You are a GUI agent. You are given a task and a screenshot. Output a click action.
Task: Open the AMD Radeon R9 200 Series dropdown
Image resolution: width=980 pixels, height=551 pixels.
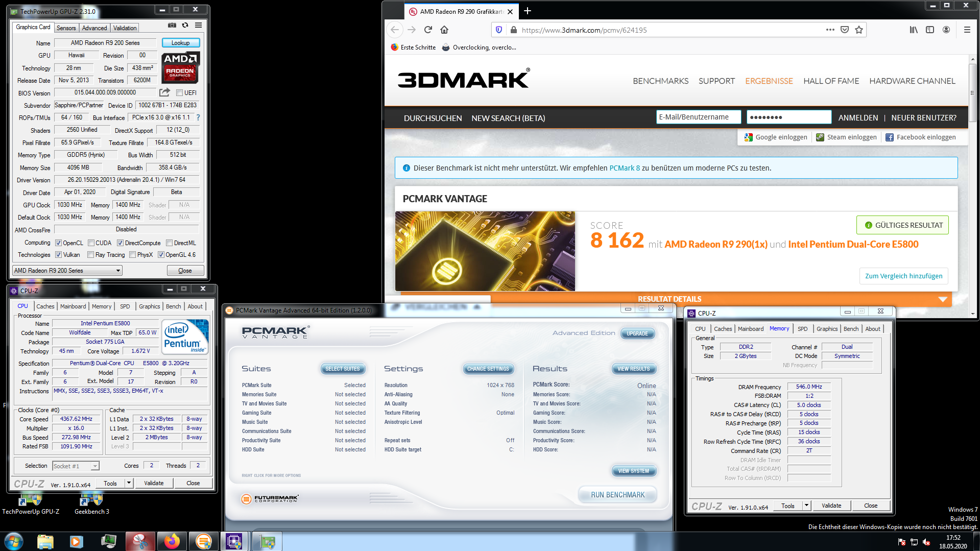67,271
